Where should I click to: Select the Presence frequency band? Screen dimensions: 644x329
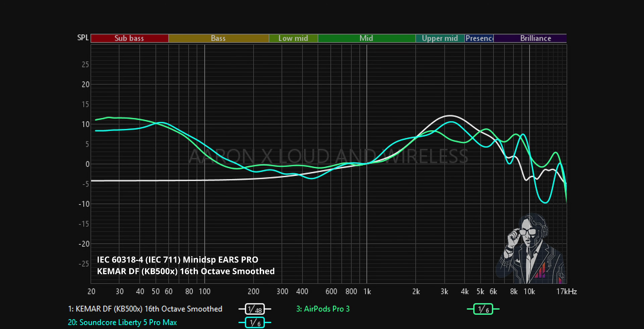[x=479, y=38]
